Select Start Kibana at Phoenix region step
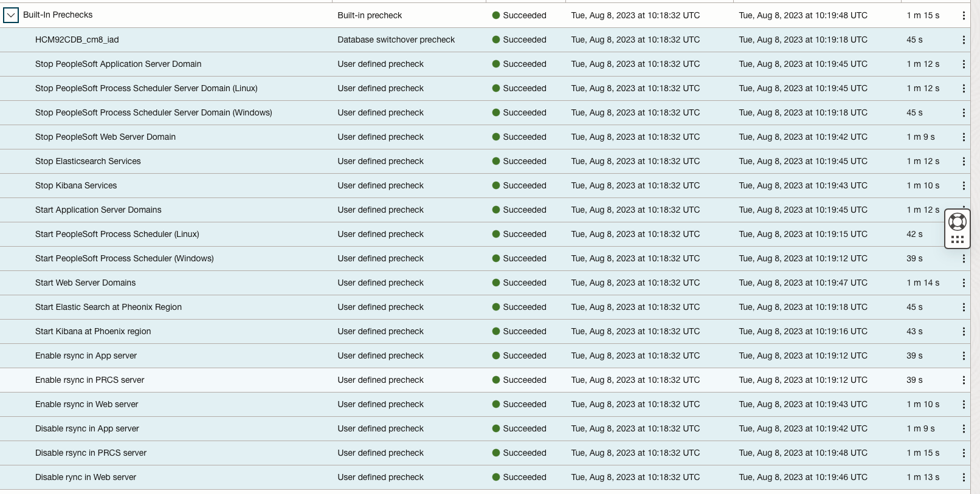This screenshot has height=494, width=980. point(93,331)
